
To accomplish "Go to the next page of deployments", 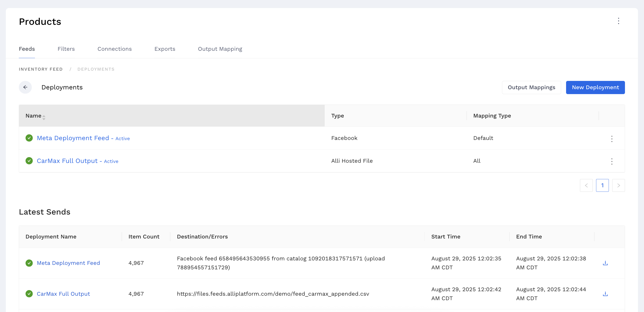I will [618, 185].
